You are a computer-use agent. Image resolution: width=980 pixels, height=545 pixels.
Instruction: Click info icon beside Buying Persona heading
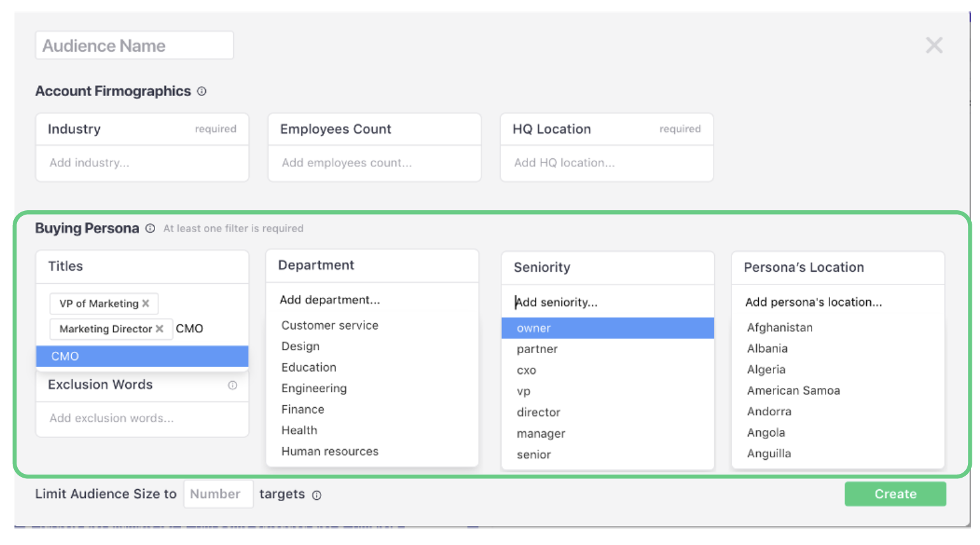click(x=150, y=229)
